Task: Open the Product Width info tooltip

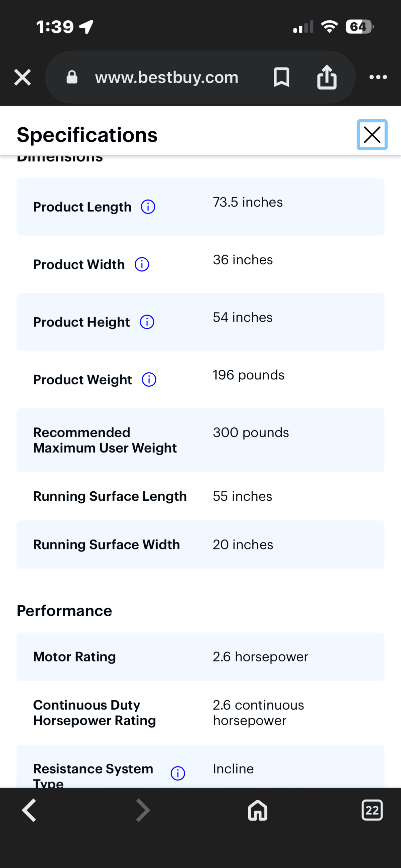Action: (x=142, y=264)
